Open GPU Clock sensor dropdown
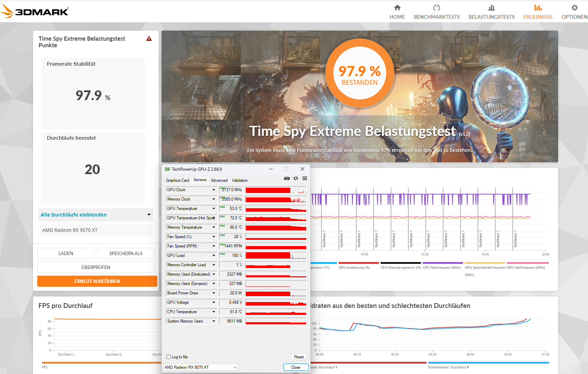588x374 pixels. (214, 190)
